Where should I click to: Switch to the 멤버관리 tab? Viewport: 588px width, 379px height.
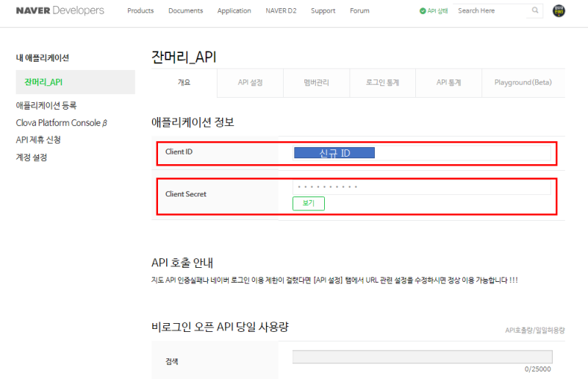(317, 82)
